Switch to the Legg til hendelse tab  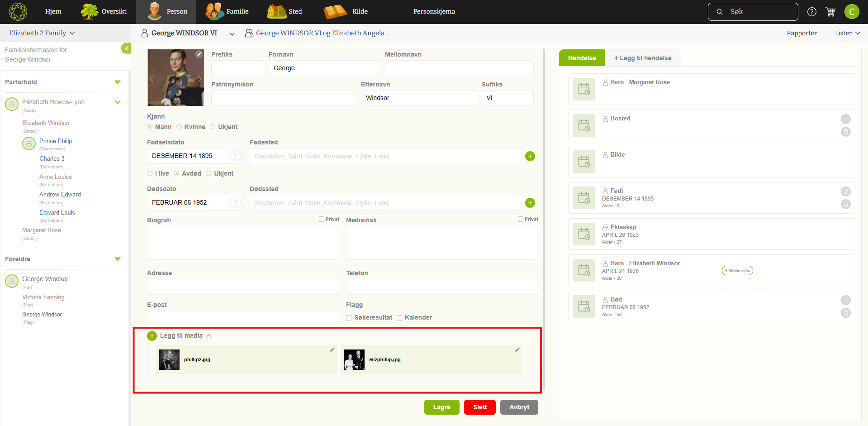tap(642, 58)
